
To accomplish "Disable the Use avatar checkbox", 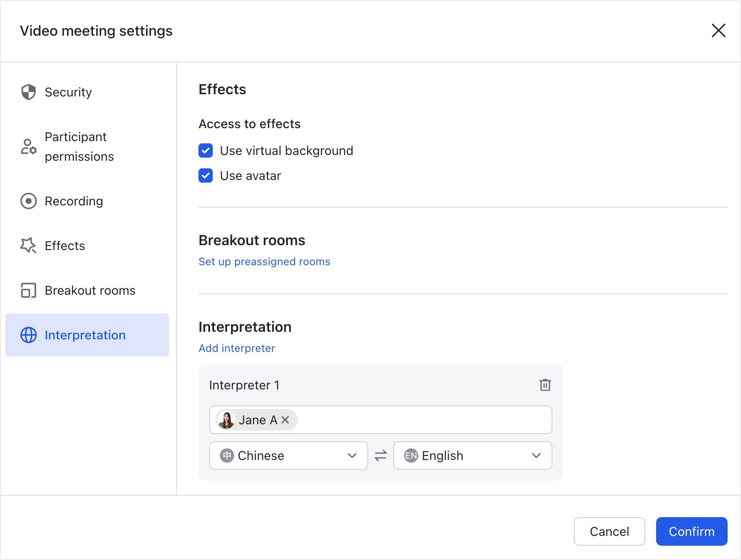I will 206,176.
